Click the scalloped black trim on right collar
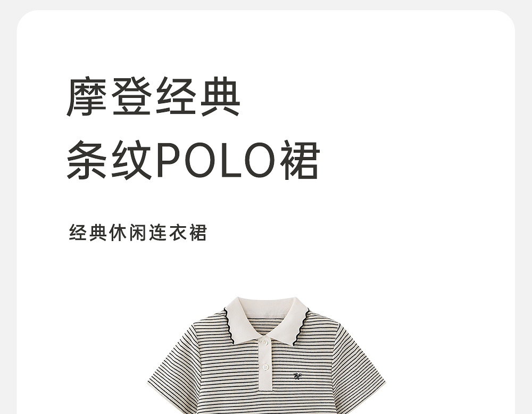Viewport: 532px width, 414px height. pyautogui.click(x=302, y=326)
